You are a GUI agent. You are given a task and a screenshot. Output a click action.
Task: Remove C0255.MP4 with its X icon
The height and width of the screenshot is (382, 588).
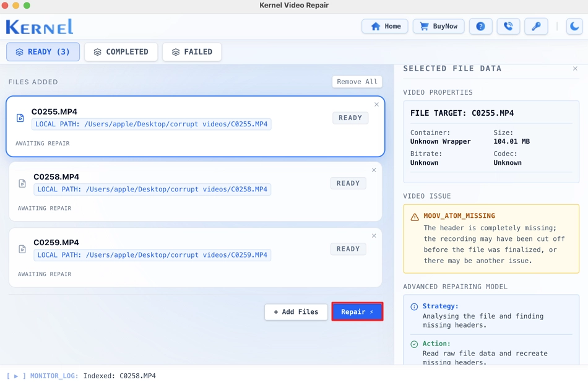[376, 104]
